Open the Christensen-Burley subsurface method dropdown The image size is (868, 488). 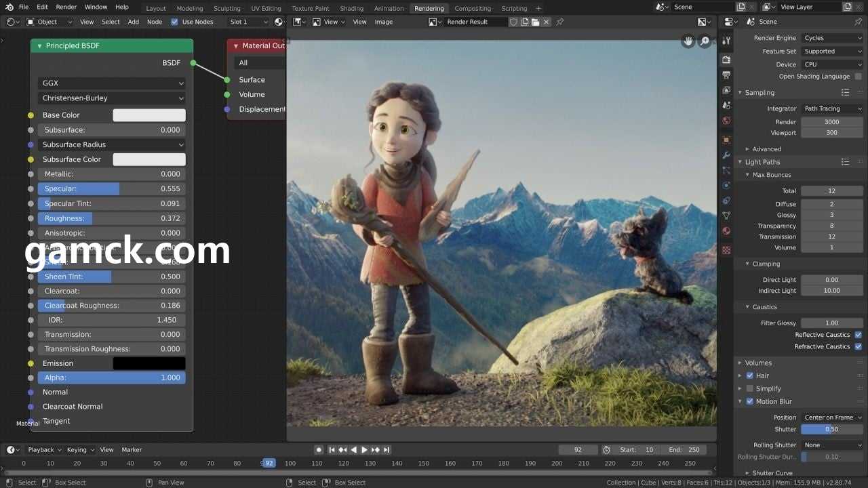(x=112, y=98)
